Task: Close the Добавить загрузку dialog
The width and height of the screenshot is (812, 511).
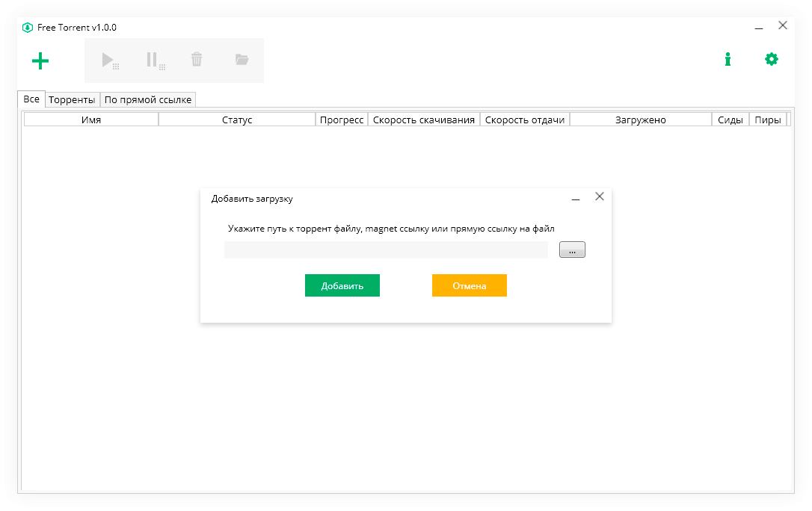Action: [x=600, y=196]
